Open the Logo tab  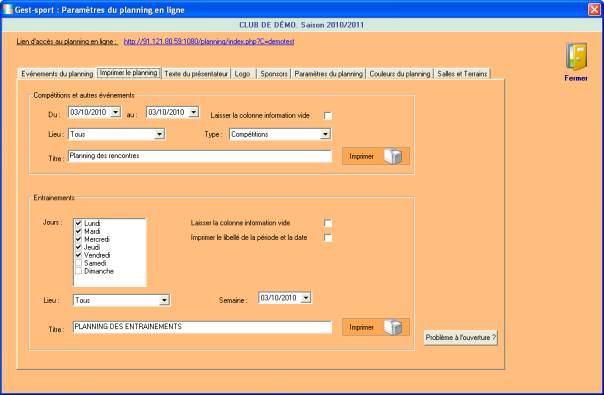243,74
